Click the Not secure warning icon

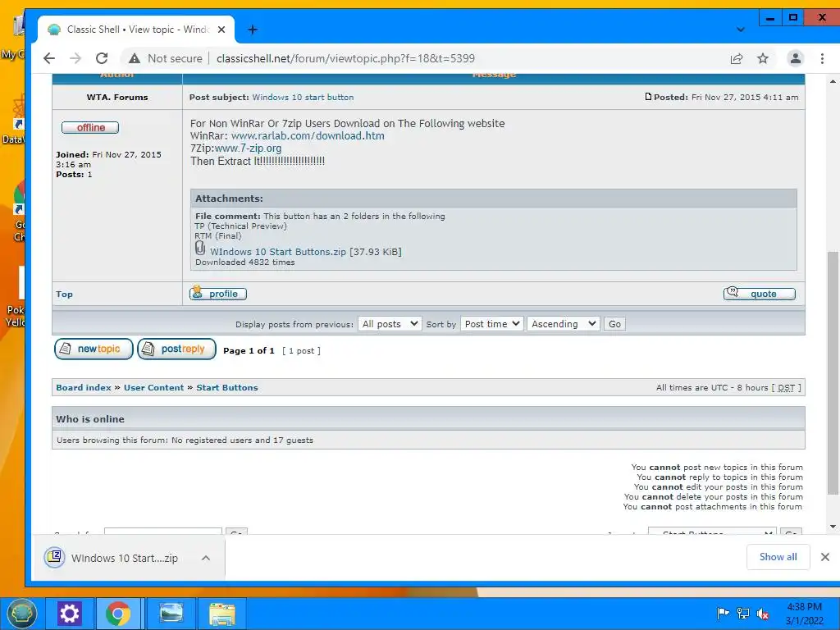(x=135, y=58)
